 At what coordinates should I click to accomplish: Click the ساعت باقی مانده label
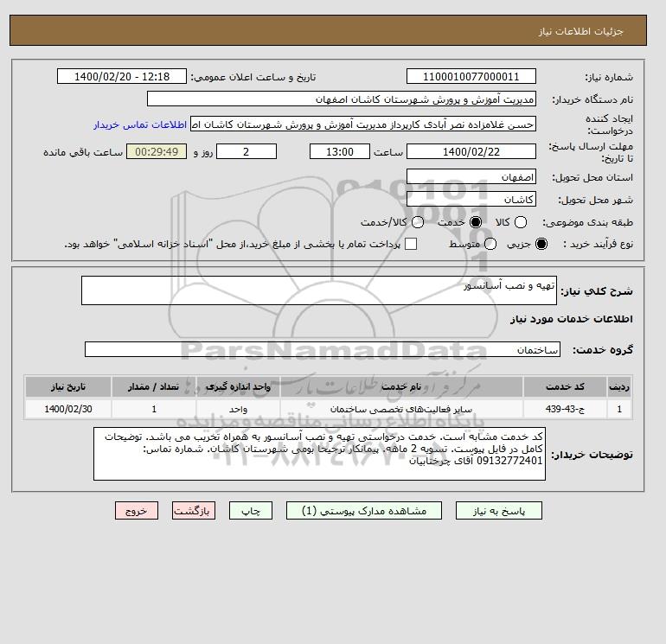coord(83,152)
